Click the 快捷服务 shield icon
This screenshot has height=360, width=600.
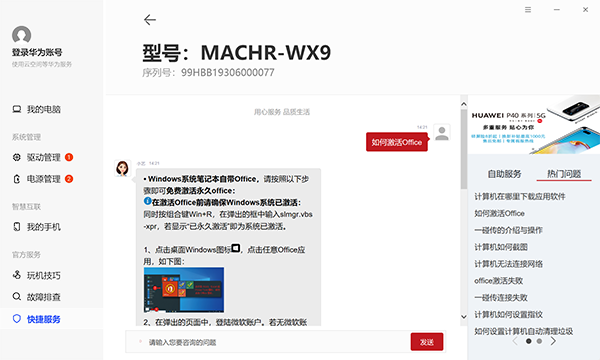(x=17, y=319)
